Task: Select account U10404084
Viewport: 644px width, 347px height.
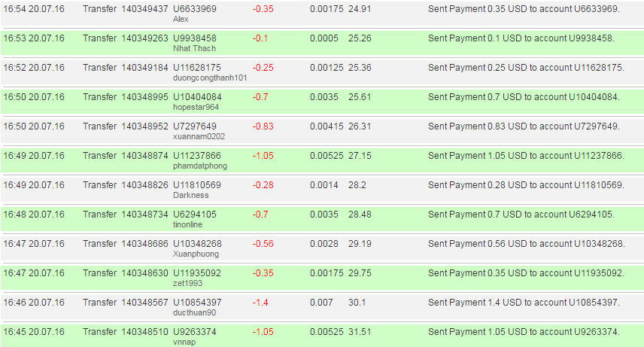Action: click(x=197, y=97)
